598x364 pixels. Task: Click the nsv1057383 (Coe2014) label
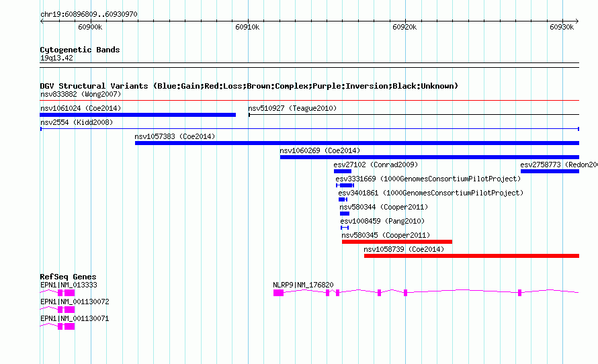click(175, 136)
